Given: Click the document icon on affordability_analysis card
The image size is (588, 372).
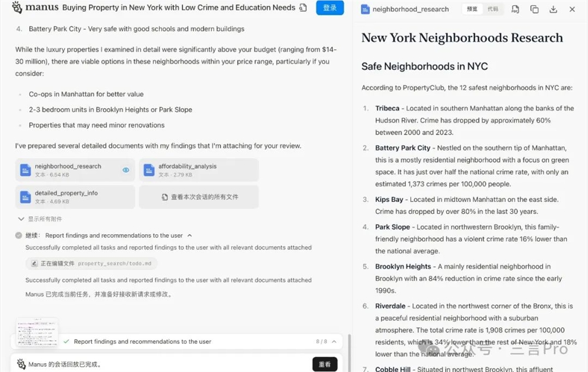Looking at the screenshot, I should (149, 170).
